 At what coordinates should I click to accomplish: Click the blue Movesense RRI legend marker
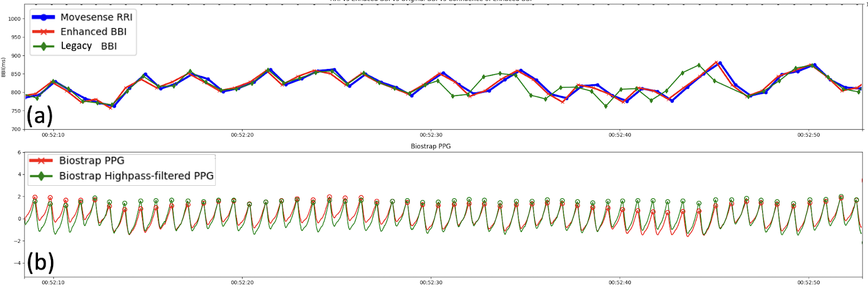coord(43,17)
